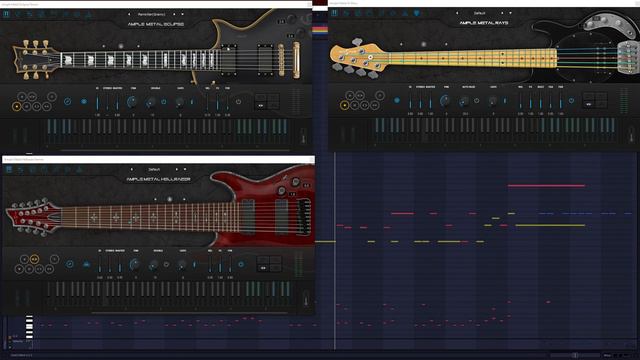This screenshot has height=360, width=640.
Task: Toggle the FX power button in Rays
Action: 571,100
